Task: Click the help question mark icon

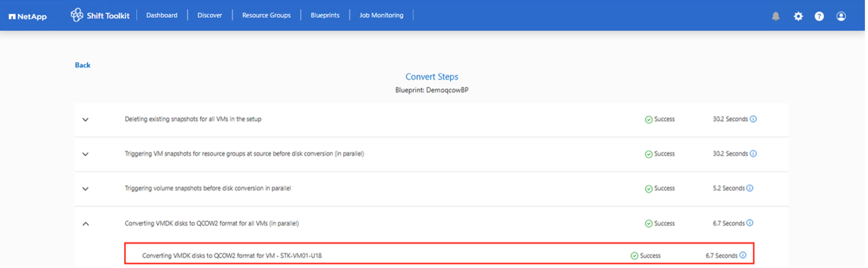Action: click(x=819, y=16)
